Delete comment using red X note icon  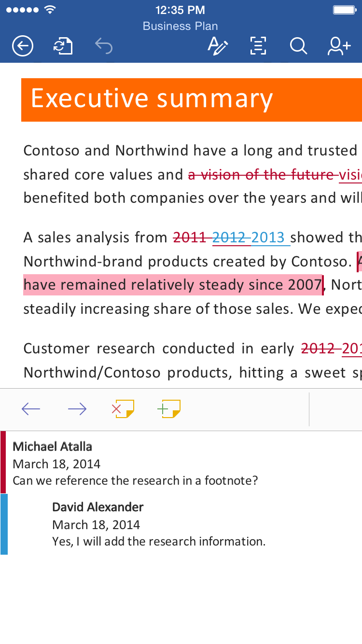coord(123,409)
